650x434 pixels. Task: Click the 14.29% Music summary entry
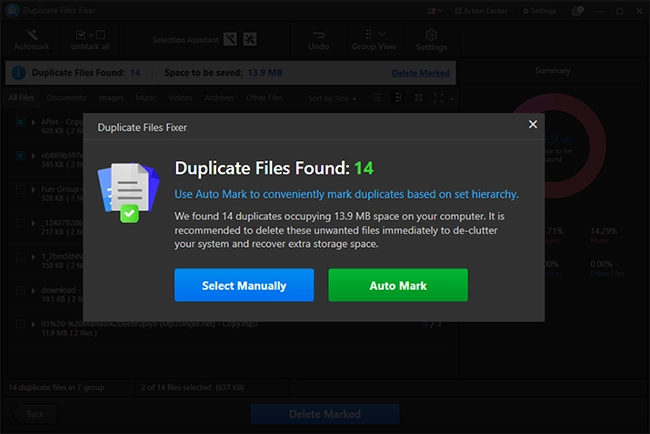[x=604, y=235]
